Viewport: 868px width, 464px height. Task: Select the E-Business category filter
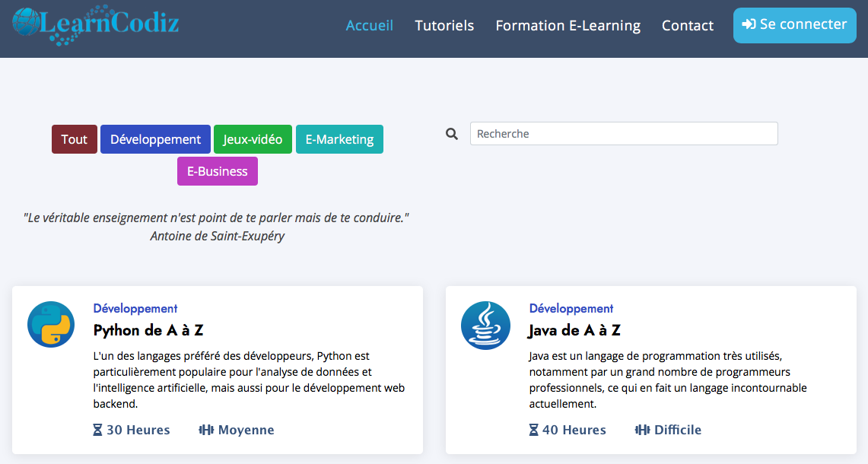(218, 171)
